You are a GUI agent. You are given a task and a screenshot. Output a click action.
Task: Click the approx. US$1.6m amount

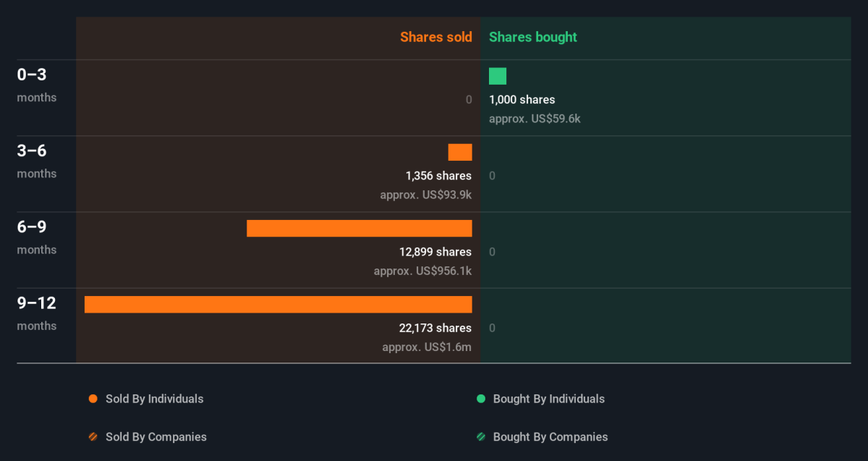click(x=427, y=347)
